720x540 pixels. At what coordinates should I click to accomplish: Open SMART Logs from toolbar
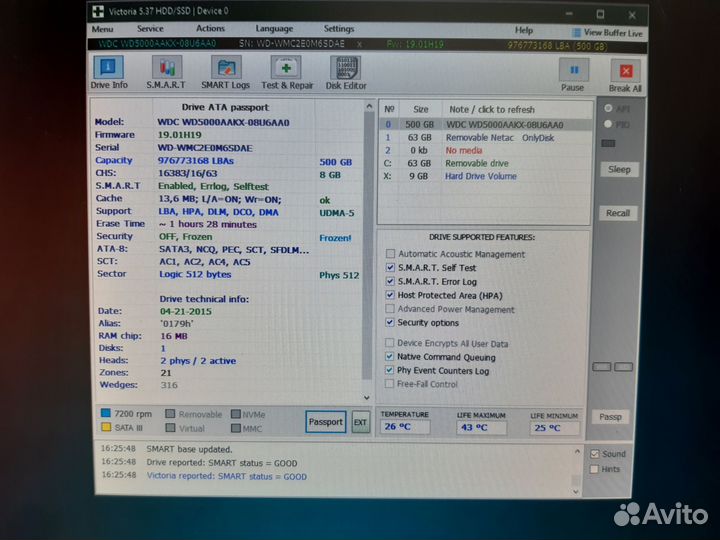225,73
